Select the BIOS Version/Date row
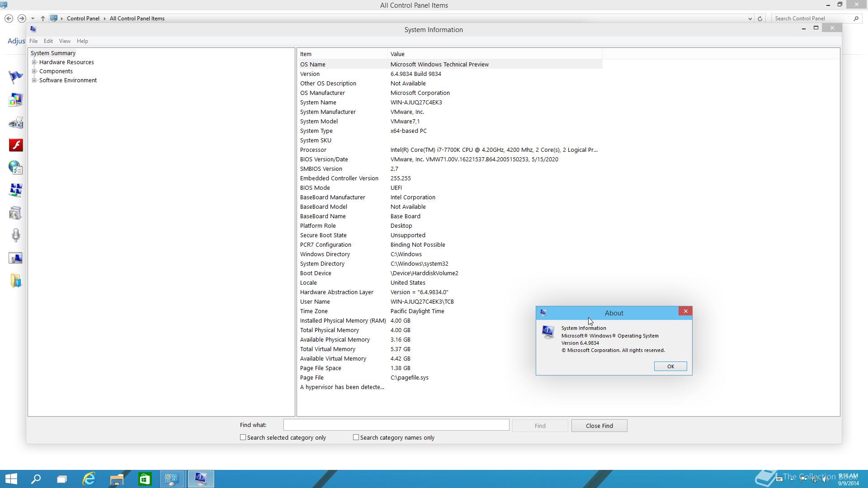 (x=450, y=160)
